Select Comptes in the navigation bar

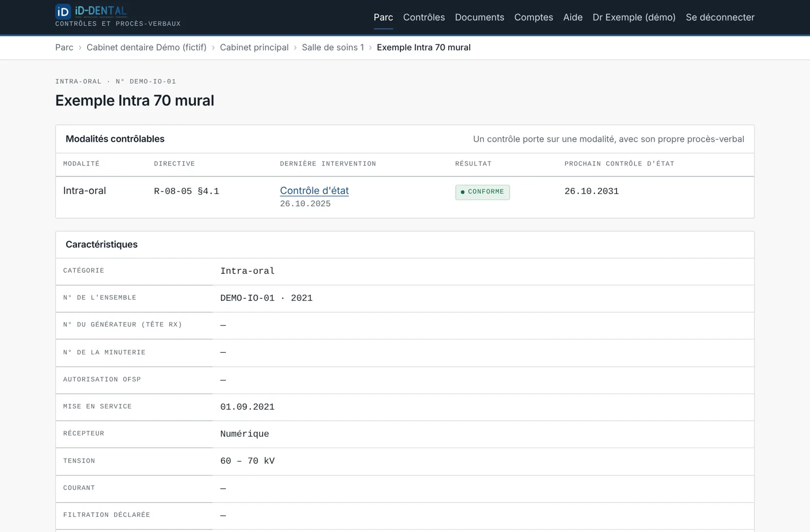point(534,17)
